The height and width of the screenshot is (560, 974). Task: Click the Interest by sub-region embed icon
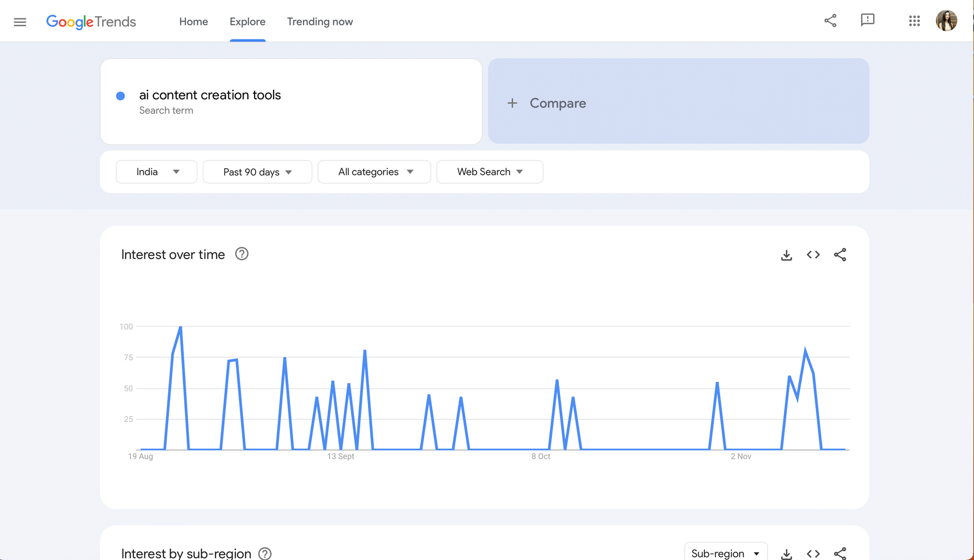coord(813,553)
